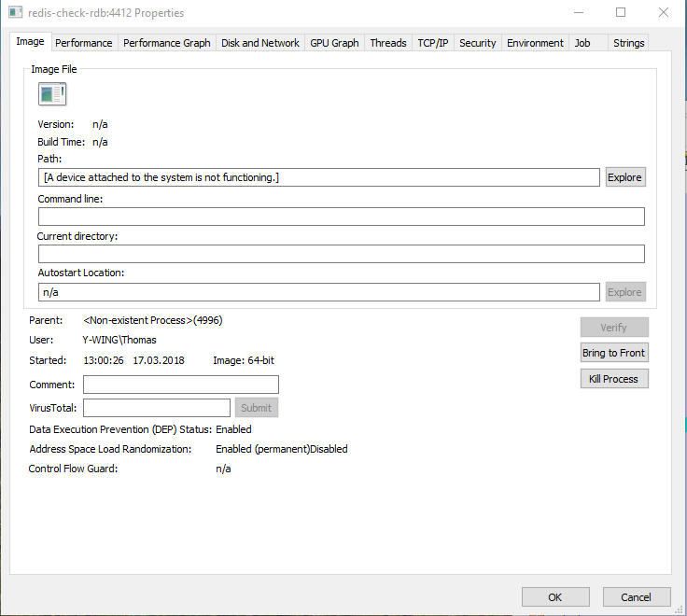Image resolution: width=687 pixels, height=616 pixels.
Task: Open the GPU Graph tab
Action: click(334, 43)
